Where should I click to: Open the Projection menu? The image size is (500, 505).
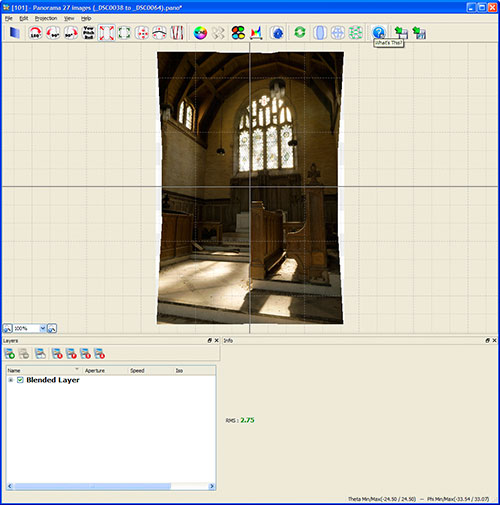(x=46, y=18)
